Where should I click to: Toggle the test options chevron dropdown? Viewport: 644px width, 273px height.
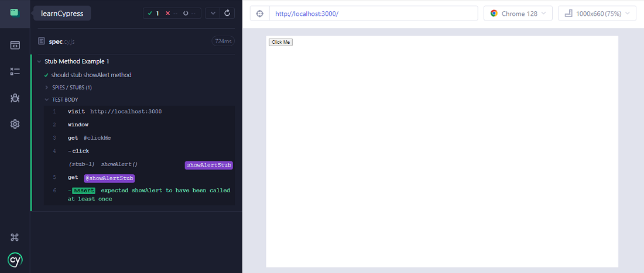[213, 13]
